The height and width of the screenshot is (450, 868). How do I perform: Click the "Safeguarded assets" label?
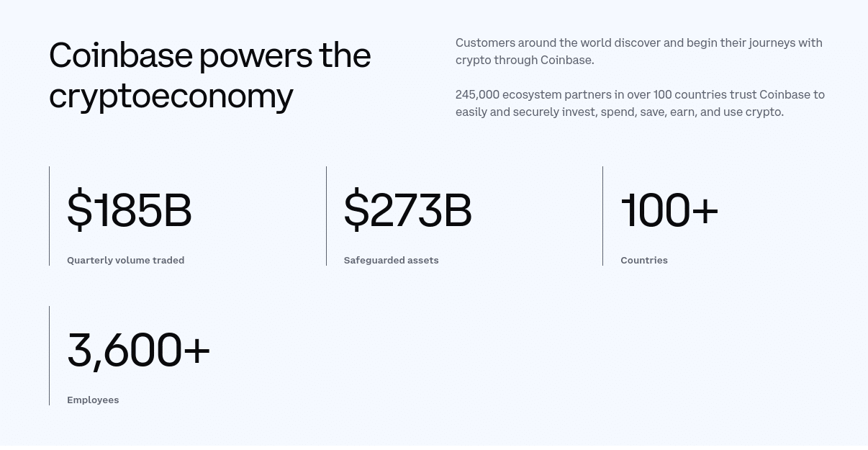point(391,260)
